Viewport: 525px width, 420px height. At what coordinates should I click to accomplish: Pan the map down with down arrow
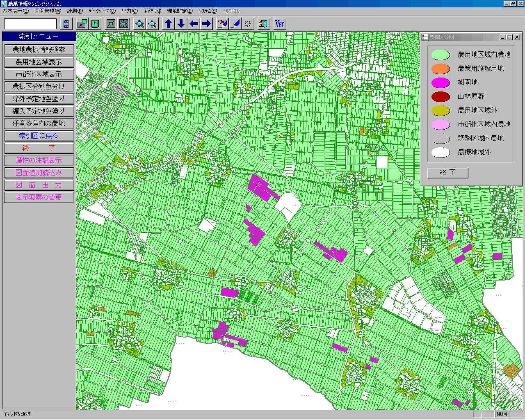tap(181, 24)
